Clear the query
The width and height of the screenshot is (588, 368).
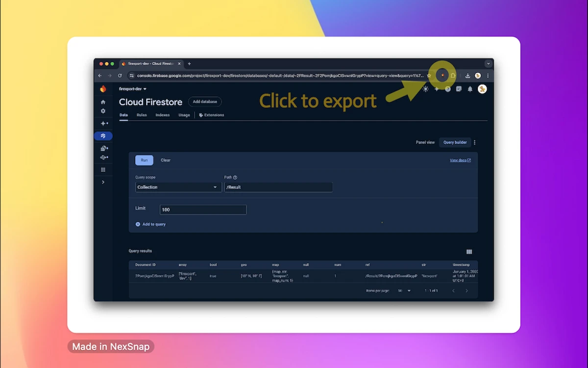click(x=166, y=160)
